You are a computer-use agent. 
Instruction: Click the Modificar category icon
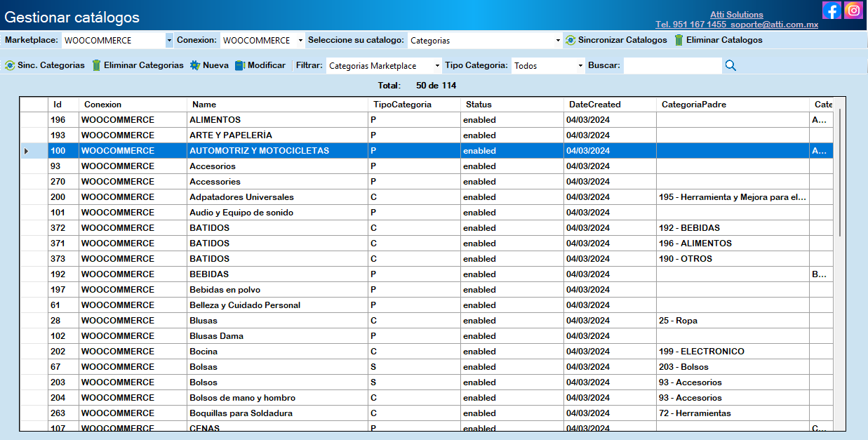pos(240,65)
